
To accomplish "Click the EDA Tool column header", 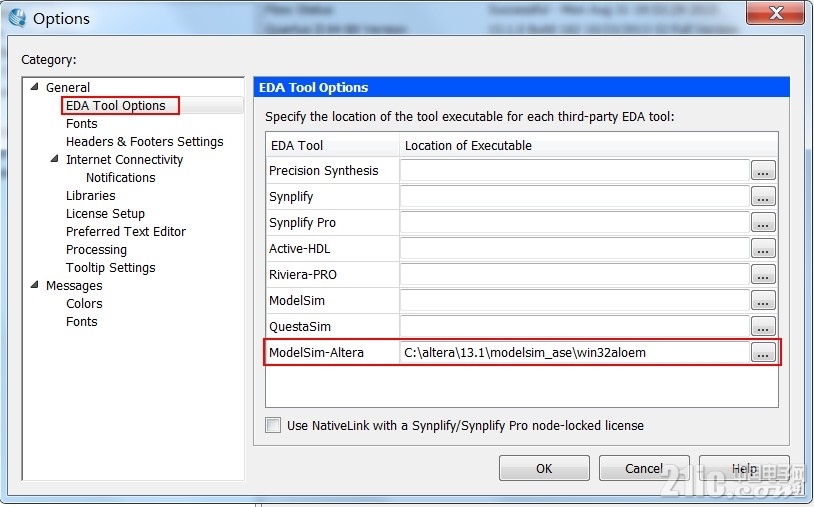I will 332,145.
